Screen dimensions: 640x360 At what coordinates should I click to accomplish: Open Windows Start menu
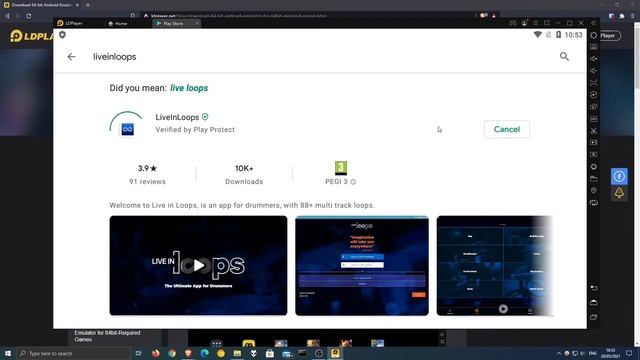(x=8, y=353)
